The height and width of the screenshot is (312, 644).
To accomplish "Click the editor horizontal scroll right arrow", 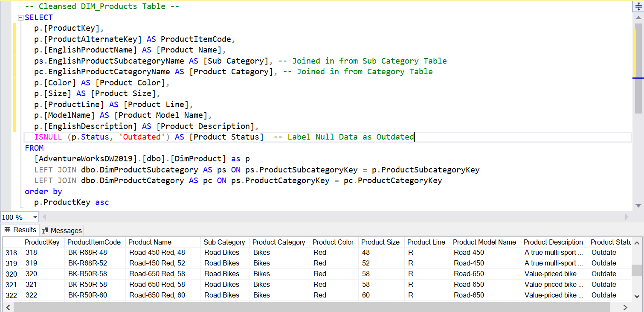I will pos(627,217).
